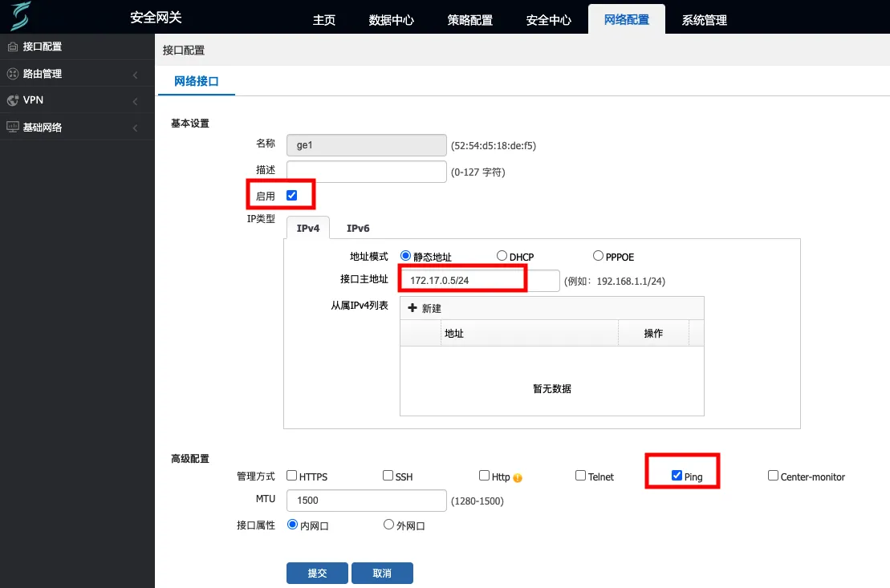Click the 取消 cancel button
This screenshot has width=890, height=588.
(x=382, y=573)
